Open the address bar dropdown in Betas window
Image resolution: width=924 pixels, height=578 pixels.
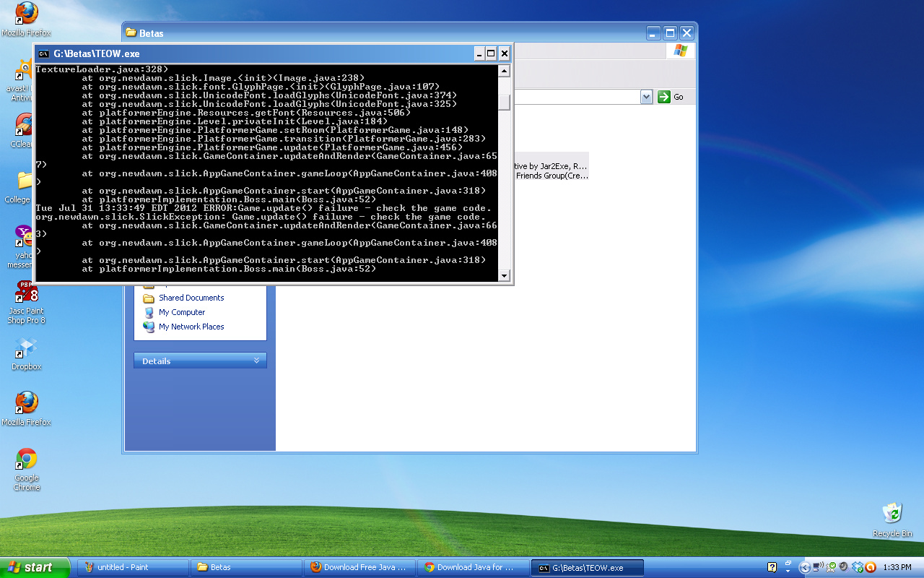[646, 97]
